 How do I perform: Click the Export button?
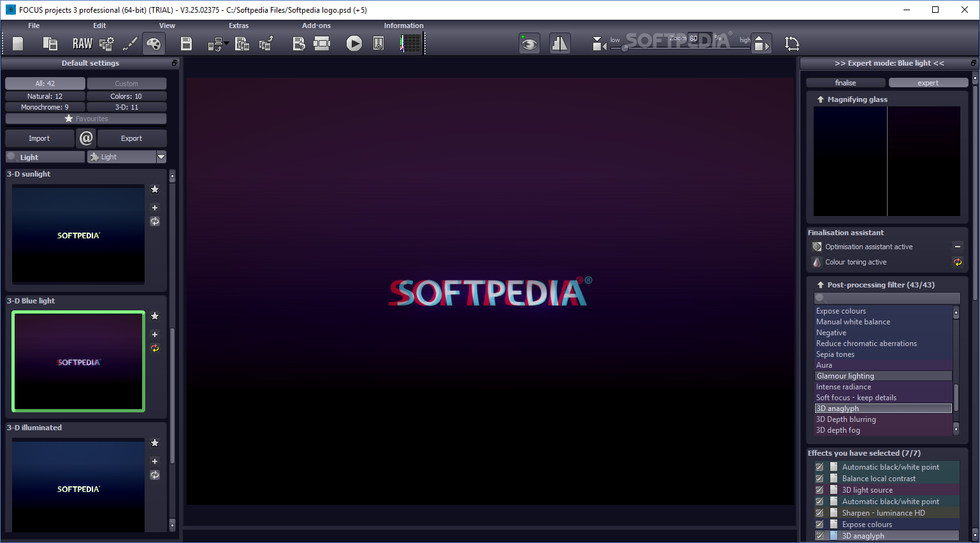click(131, 138)
